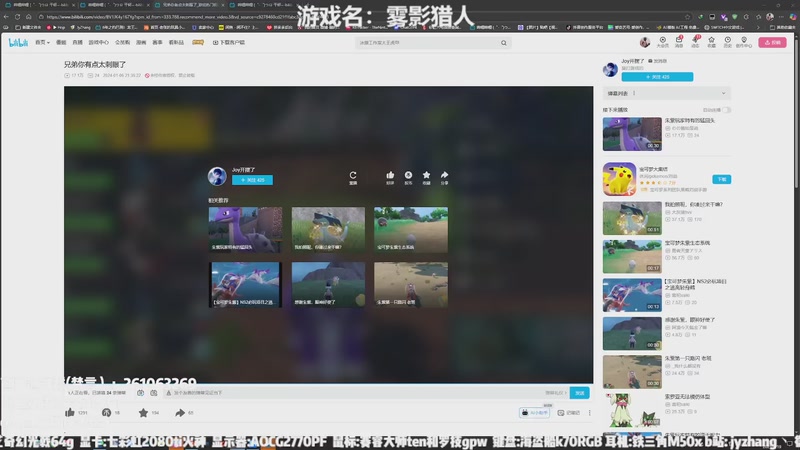This screenshot has width=800, height=450.
Task: Open the 游戏中心 nav item
Action: pos(98,42)
